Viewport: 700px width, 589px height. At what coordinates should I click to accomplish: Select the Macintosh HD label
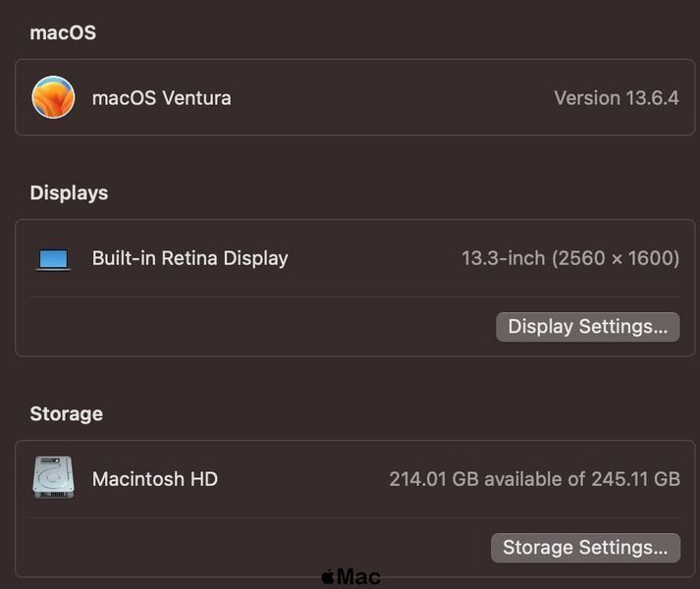155,479
